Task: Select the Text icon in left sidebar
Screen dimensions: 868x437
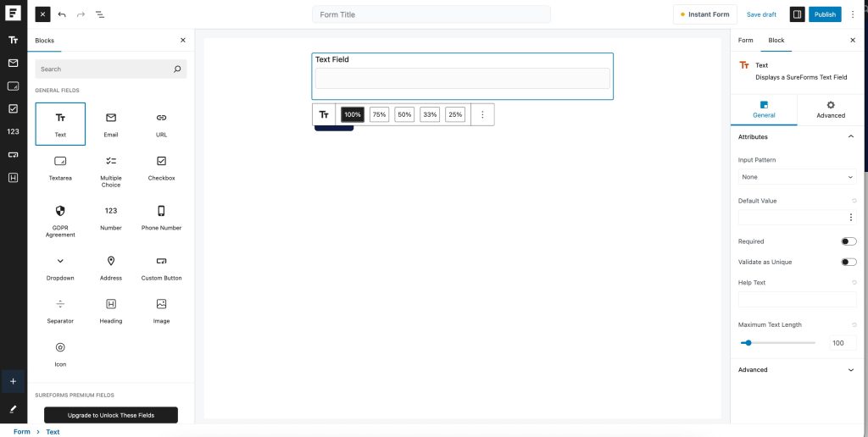Action: 14,40
